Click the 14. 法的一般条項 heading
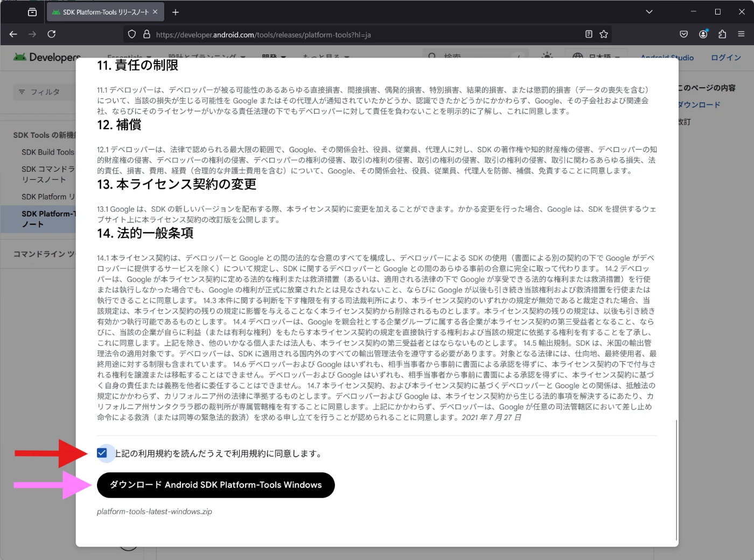 click(145, 234)
